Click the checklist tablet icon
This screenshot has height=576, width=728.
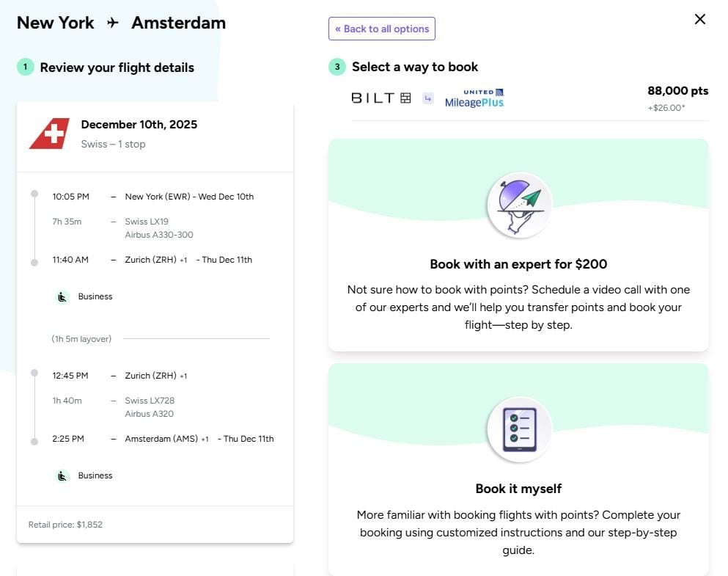[x=519, y=429]
